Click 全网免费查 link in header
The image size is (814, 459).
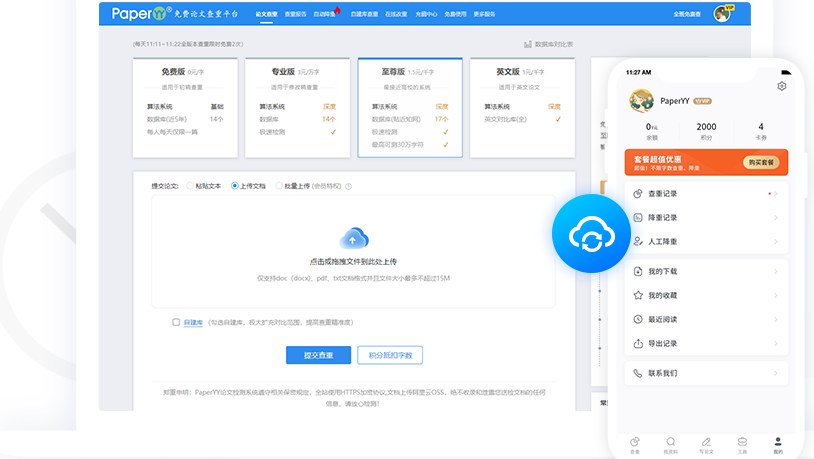pos(687,14)
